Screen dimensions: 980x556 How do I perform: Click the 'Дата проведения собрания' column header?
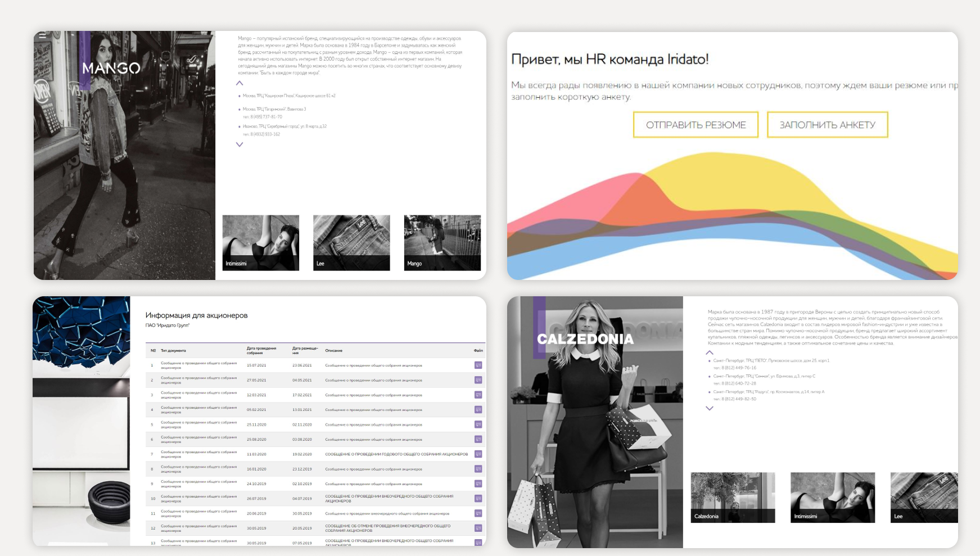point(261,351)
